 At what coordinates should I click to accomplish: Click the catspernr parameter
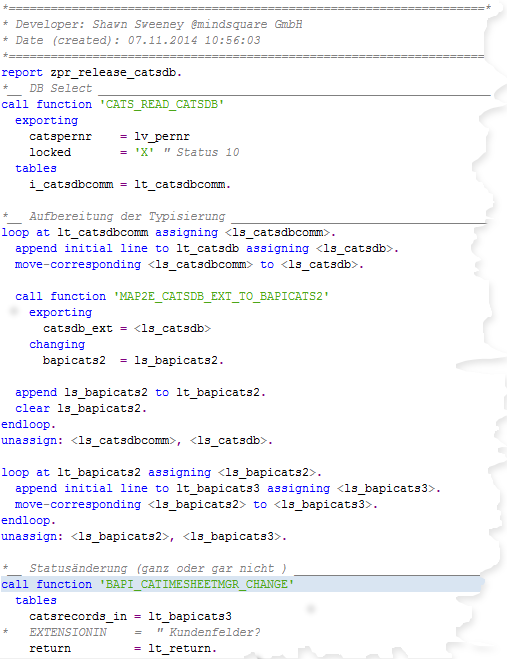coord(61,137)
